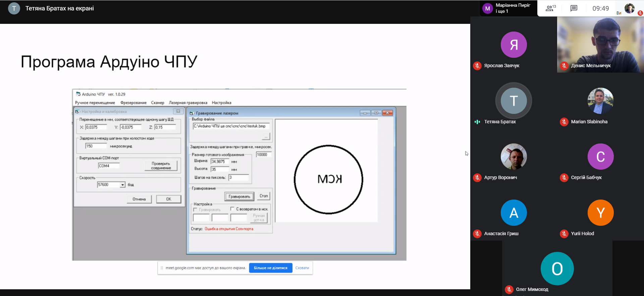This screenshot has width=644, height=296.
Task: Open the Лазерная гравировка menu
Action: point(188,103)
